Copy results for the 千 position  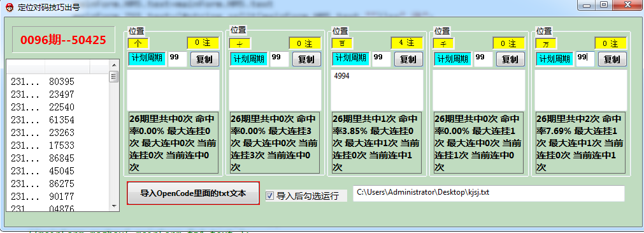(510, 59)
